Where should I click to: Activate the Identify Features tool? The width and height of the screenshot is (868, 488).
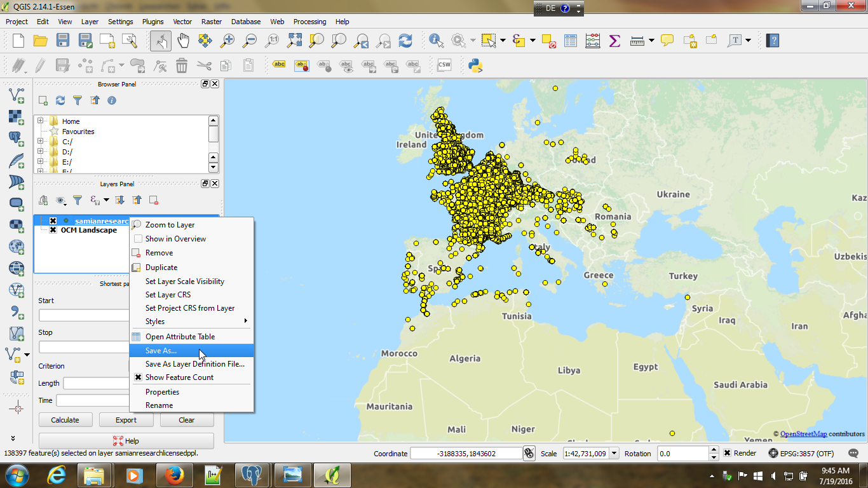tap(436, 41)
